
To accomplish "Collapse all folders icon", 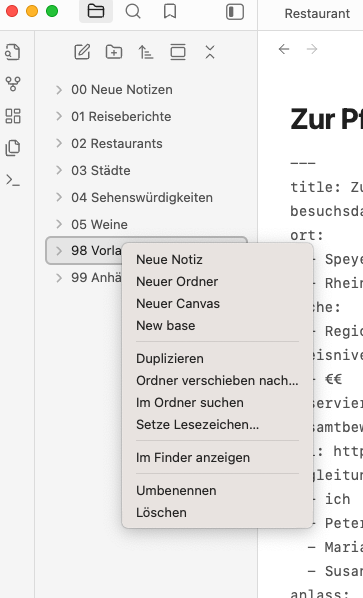I will click(x=210, y=52).
